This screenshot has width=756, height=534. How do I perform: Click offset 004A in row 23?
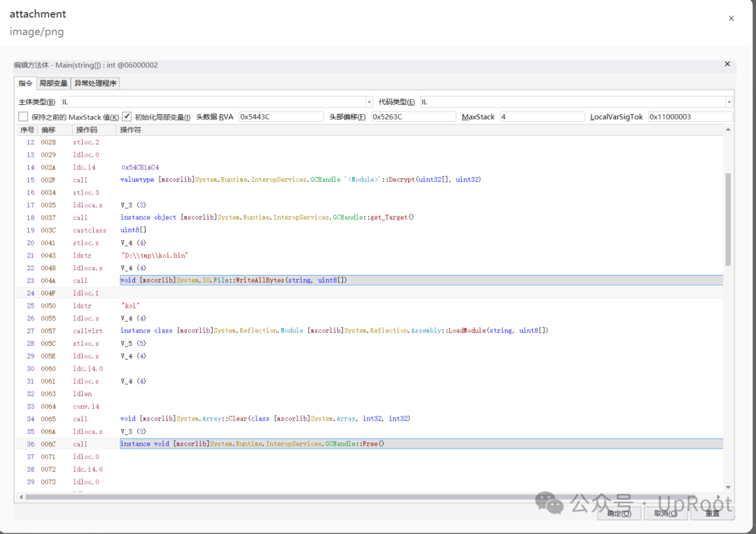[x=48, y=281]
